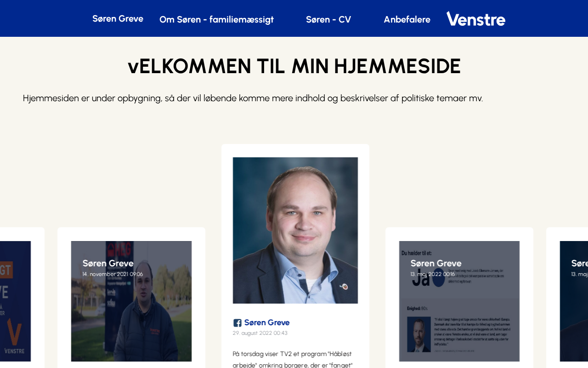This screenshot has height=368, width=588.
Task: Open the Anbefalere menu item
Action: point(407,19)
